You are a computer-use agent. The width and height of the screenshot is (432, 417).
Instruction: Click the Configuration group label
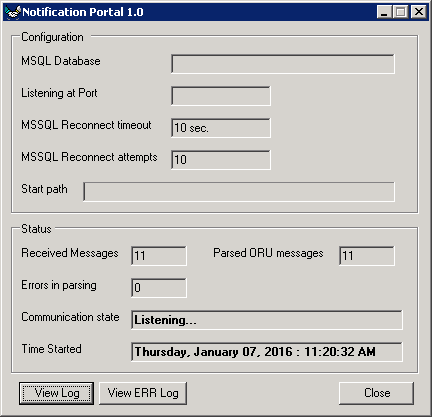pyautogui.click(x=52, y=37)
